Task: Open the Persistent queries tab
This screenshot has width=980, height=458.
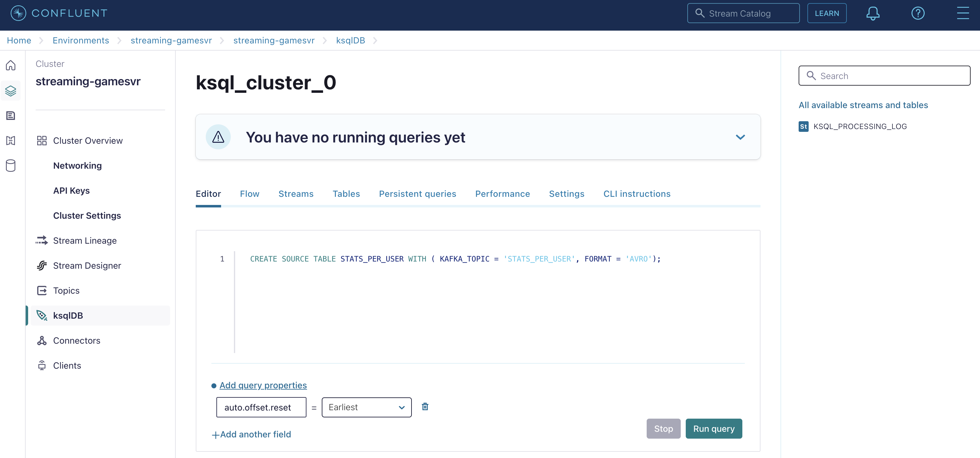Action: point(417,194)
